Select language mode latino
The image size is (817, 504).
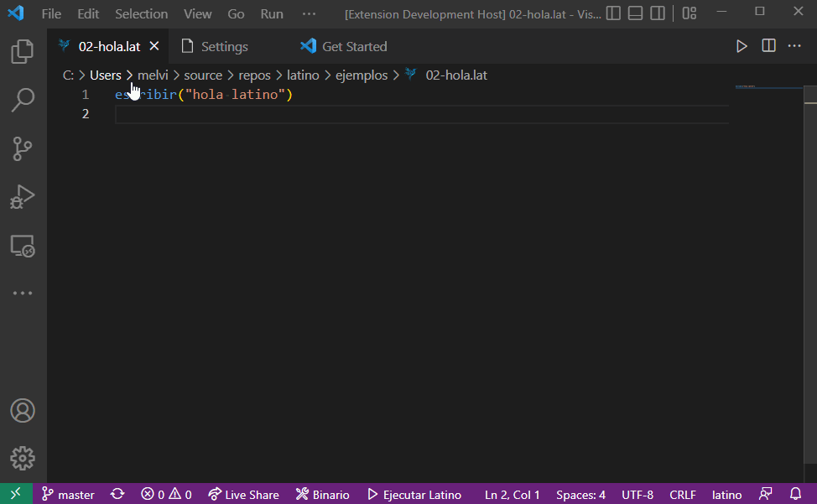pyautogui.click(x=727, y=494)
